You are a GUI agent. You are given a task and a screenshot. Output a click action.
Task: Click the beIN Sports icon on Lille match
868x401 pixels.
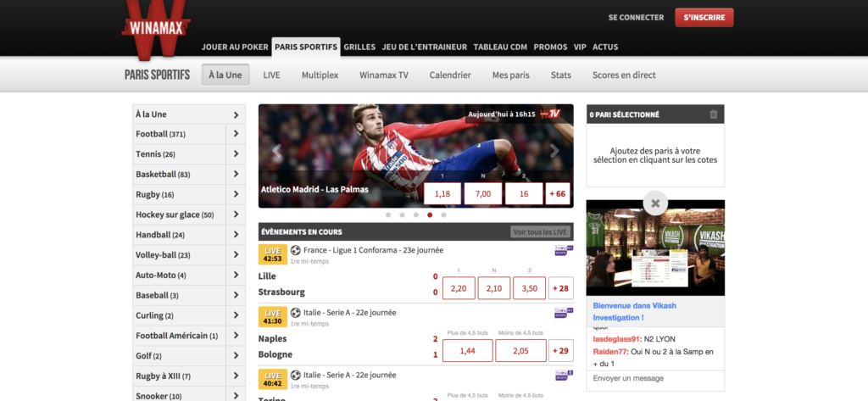pos(564,250)
